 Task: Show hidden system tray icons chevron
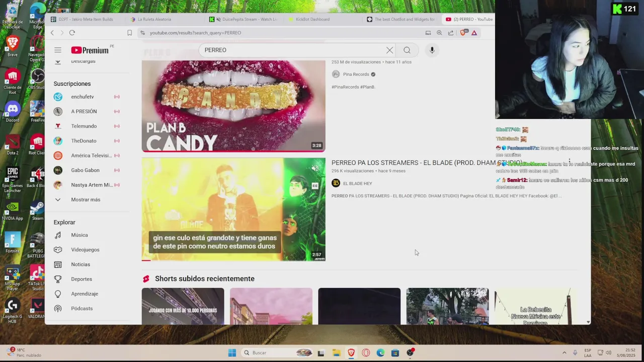point(564,353)
